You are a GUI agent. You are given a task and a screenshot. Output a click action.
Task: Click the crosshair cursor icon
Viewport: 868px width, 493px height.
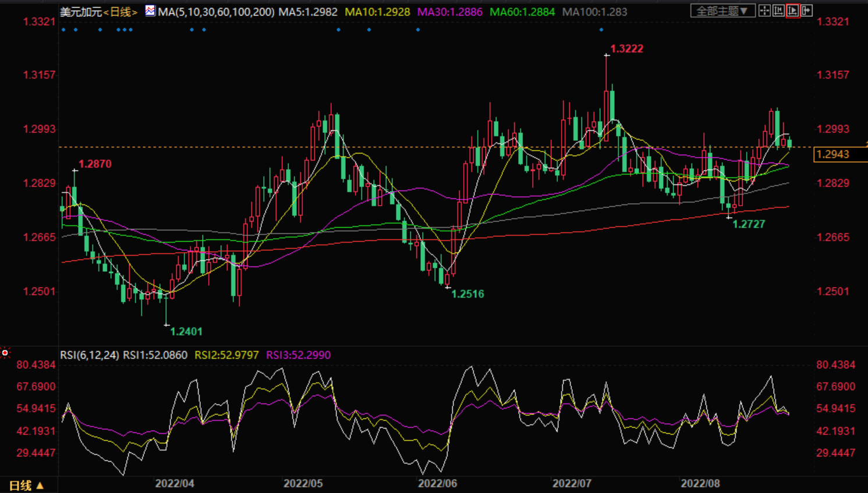(x=764, y=11)
